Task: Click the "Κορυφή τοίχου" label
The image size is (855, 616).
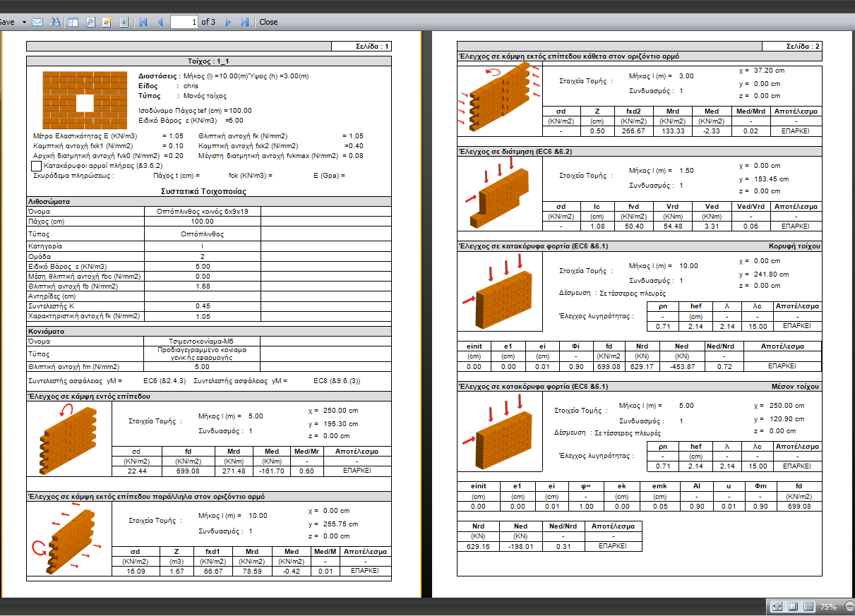Action: (x=794, y=246)
